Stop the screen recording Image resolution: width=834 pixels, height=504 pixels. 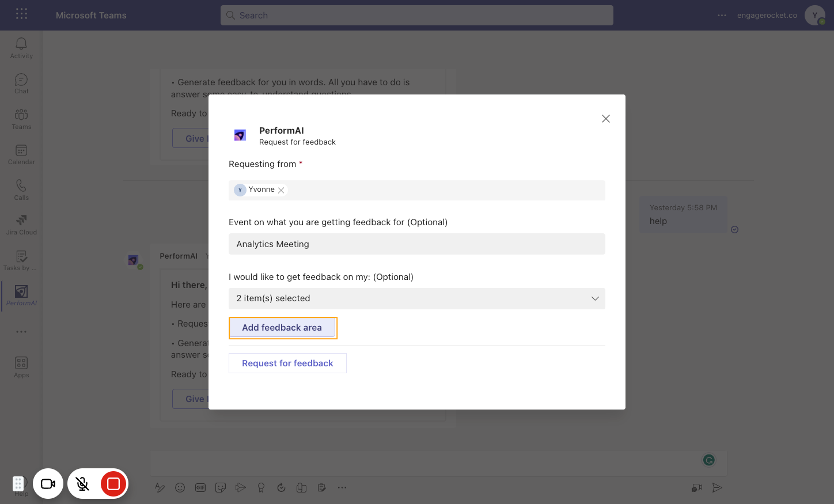click(x=113, y=484)
